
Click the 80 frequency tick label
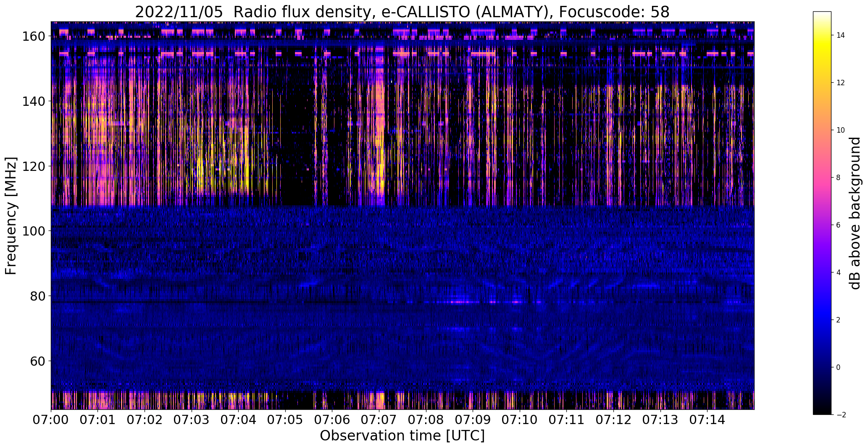click(39, 296)
